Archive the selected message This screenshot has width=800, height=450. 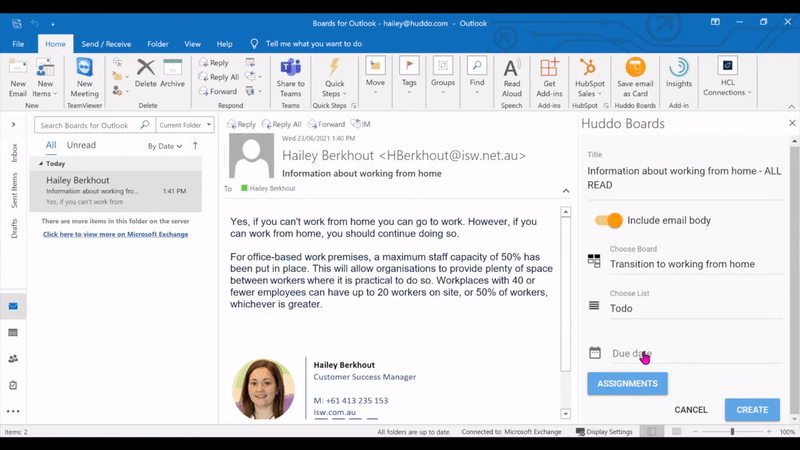172,73
